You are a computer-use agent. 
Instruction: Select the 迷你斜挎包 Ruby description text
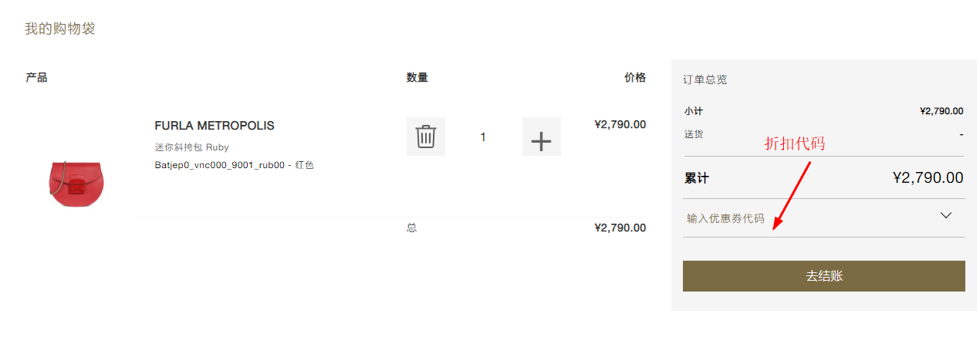(191, 147)
